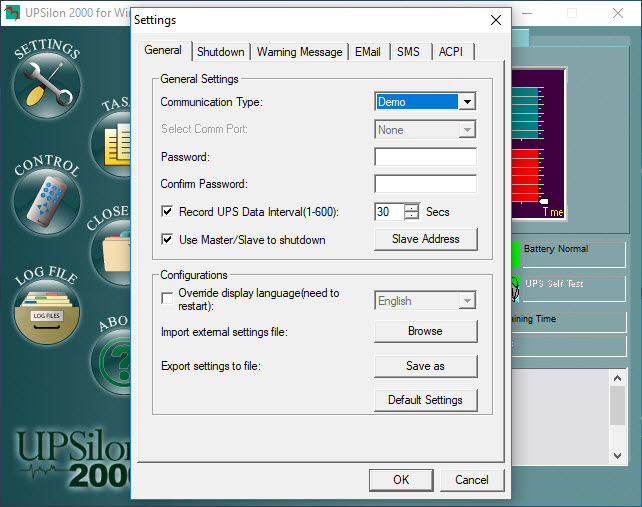Restore Default Settings button
642x507 pixels.
[426, 400]
